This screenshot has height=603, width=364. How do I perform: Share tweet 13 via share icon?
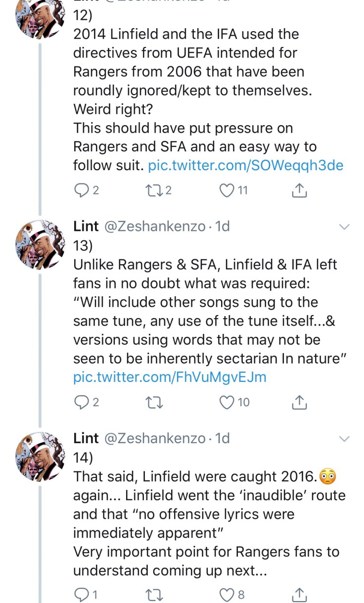[x=299, y=403]
